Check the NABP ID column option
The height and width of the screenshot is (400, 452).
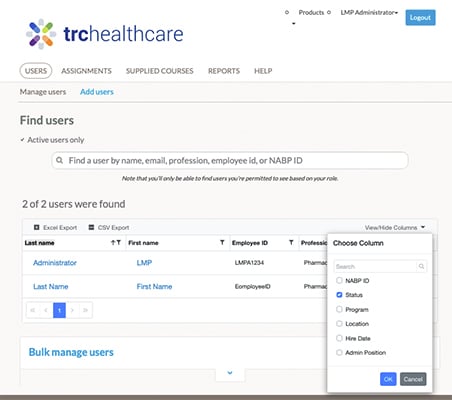[x=339, y=280]
